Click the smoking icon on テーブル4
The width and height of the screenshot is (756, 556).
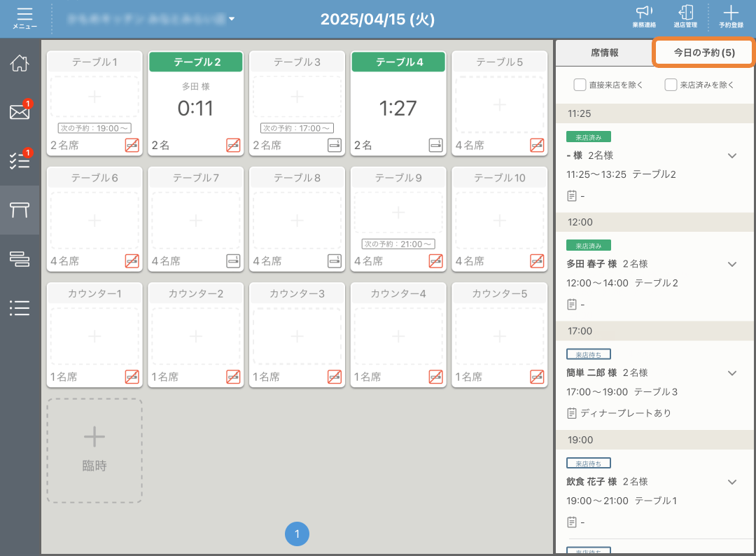[436, 145]
